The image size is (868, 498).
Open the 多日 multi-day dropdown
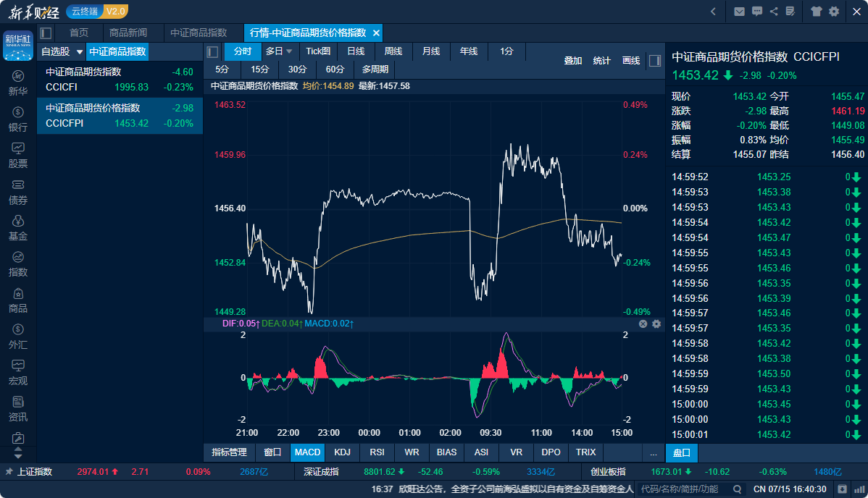[x=280, y=51]
